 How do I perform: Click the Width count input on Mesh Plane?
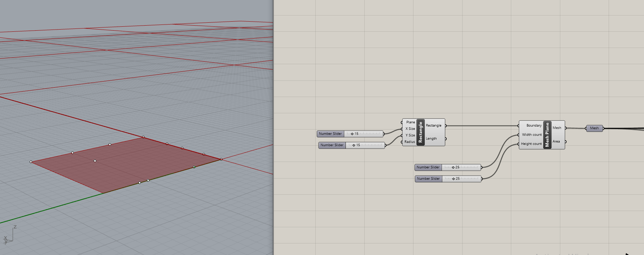(531, 135)
